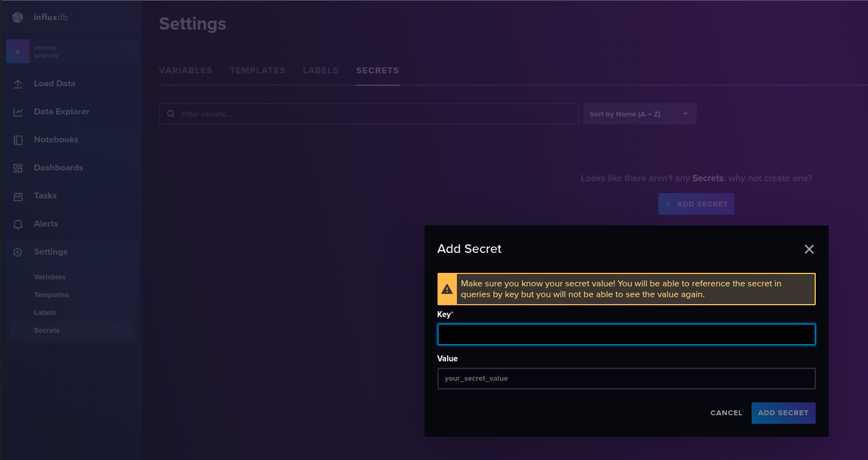Screen dimensions: 868x460
Task: Click the Value input field
Action: pos(626,379)
